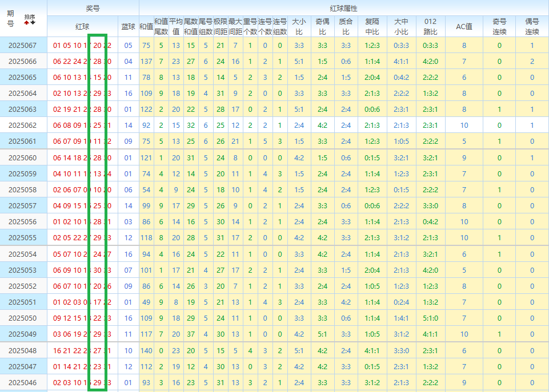Select period number 2025063
The height and width of the screenshot is (392, 549).
(x=22, y=110)
